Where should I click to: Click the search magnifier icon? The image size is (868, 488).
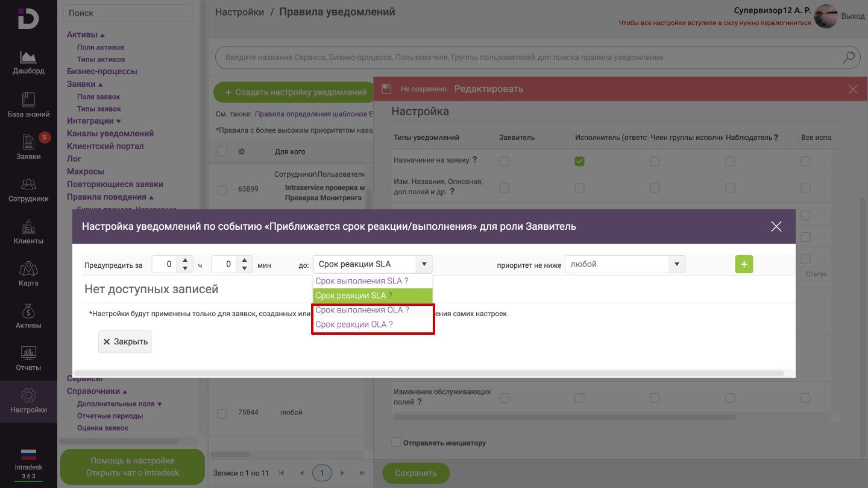pyautogui.click(x=848, y=57)
